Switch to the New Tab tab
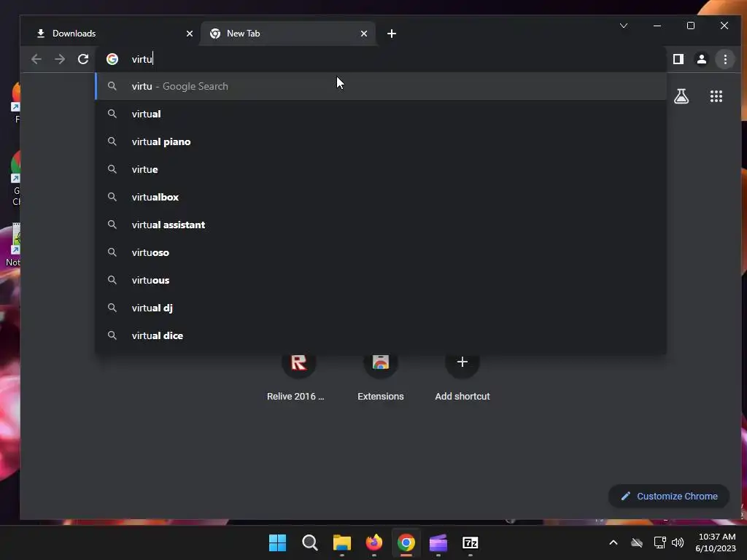 pos(288,34)
